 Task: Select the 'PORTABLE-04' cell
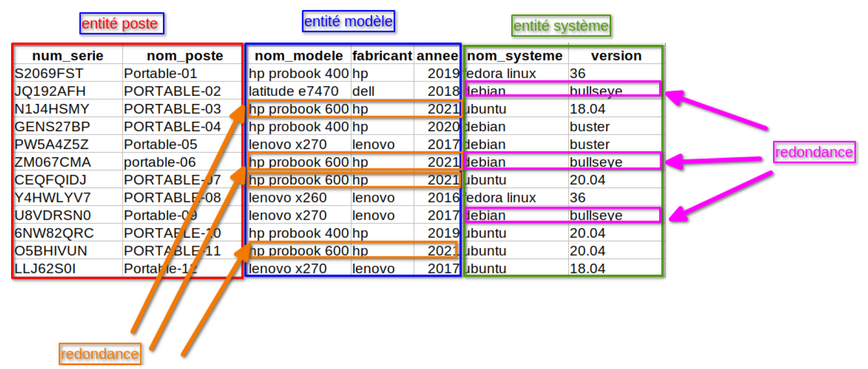click(172, 127)
